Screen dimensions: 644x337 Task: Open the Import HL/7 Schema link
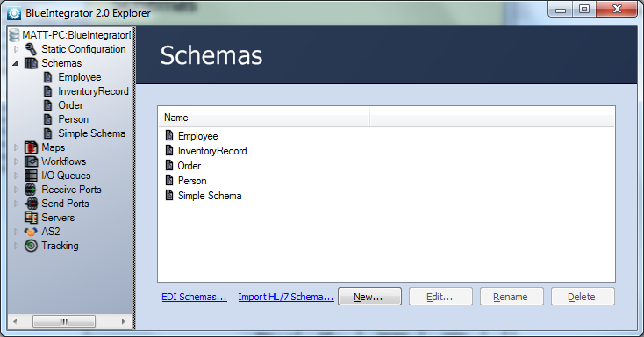tap(286, 297)
